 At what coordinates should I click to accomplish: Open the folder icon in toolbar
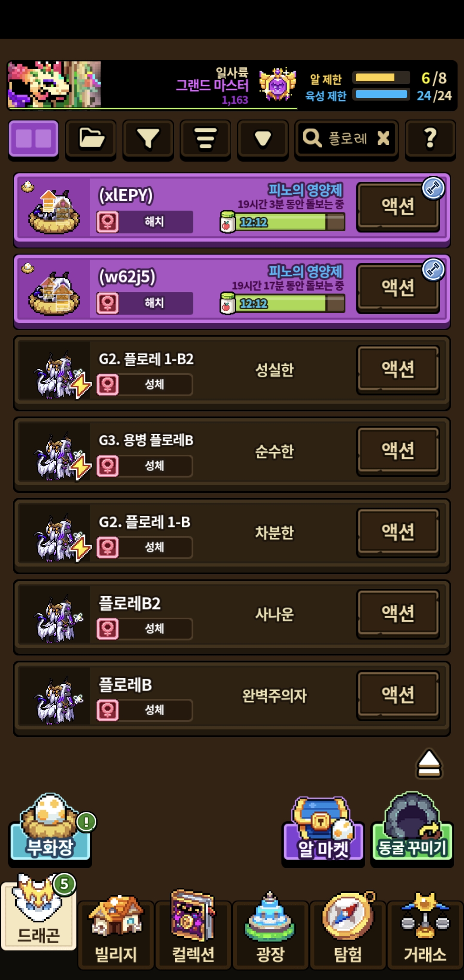coord(91,140)
